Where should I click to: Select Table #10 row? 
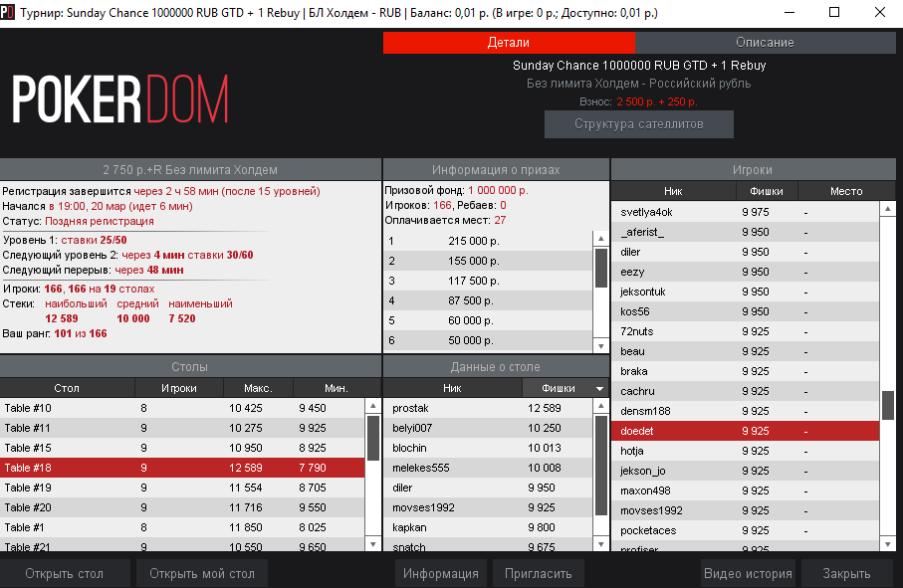tap(182, 408)
